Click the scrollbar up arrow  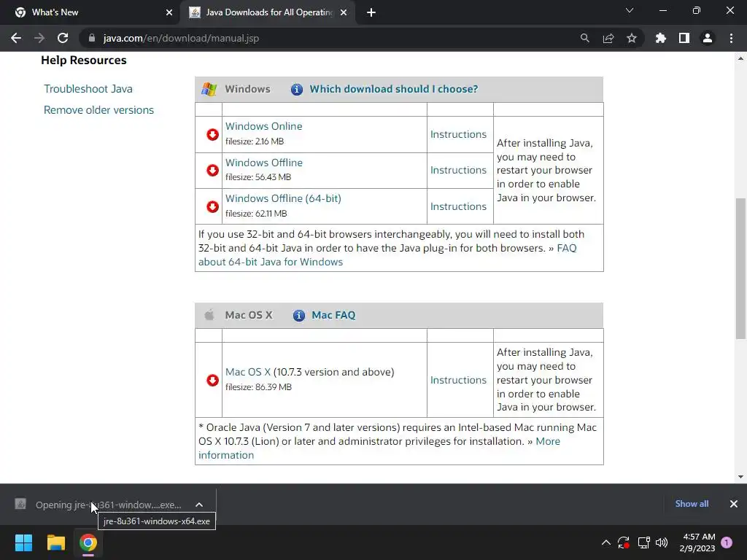(x=740, y=58)
